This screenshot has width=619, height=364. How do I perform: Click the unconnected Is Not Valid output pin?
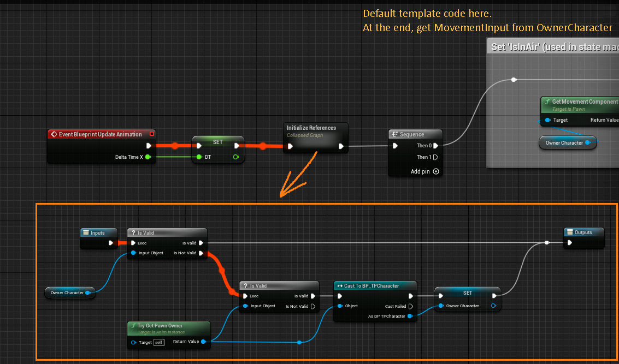click(x=313, y=306)
